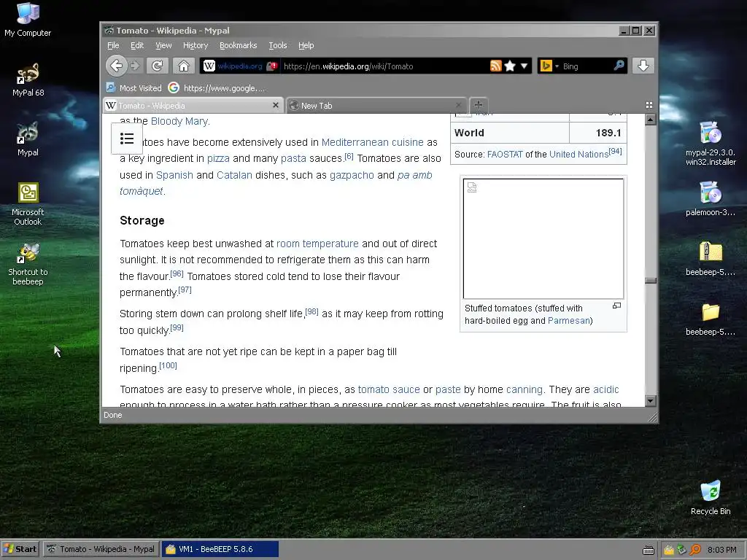The height and width of the screenshot is (560, 747).
Task: Click the Tomato - Wikipedia taskbar button
Action: [101, 549]
